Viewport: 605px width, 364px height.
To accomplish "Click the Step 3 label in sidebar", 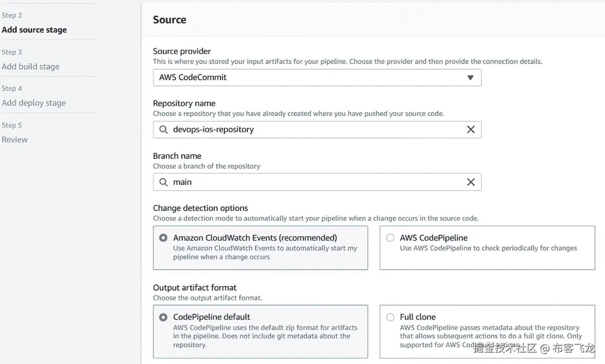I will click(x=12, y=52).
